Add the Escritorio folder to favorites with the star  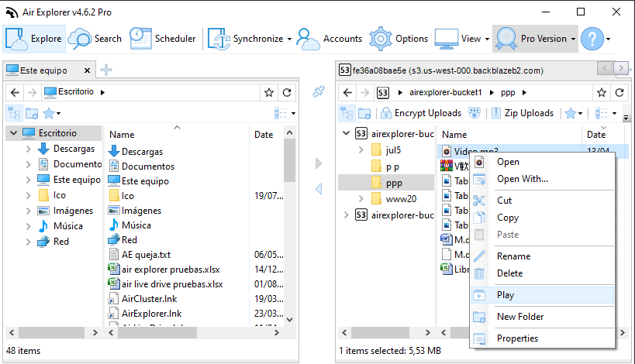269,93
